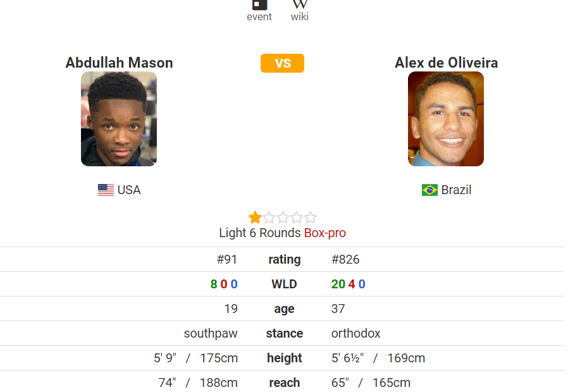The image size is (587, 392).
Task: Click the Brazil country label
Action: click(x=456, y=190)
